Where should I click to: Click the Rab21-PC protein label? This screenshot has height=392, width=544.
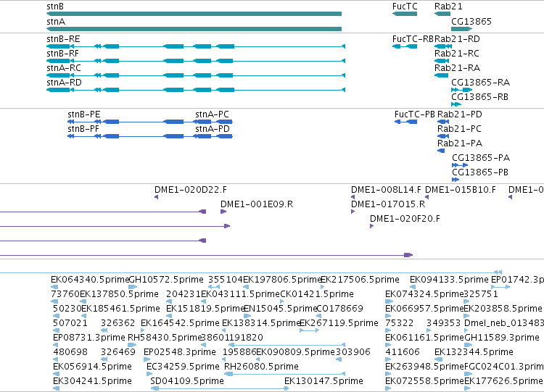coord(459,129)
